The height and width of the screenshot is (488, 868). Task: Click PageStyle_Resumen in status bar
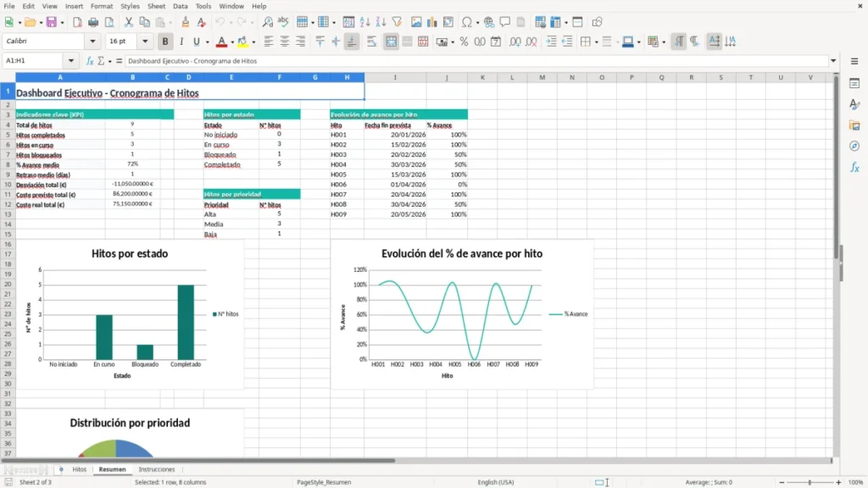coord(324,482)
